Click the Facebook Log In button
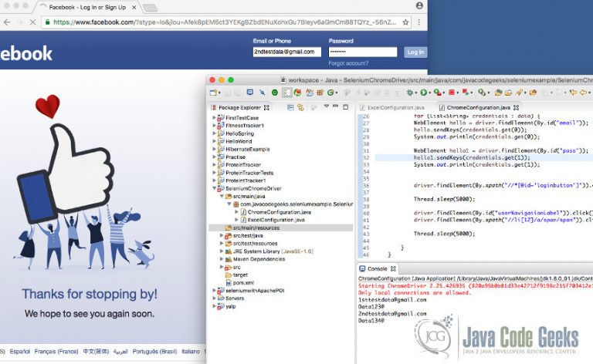Screen dimensions: 593x364 point(415,52)
